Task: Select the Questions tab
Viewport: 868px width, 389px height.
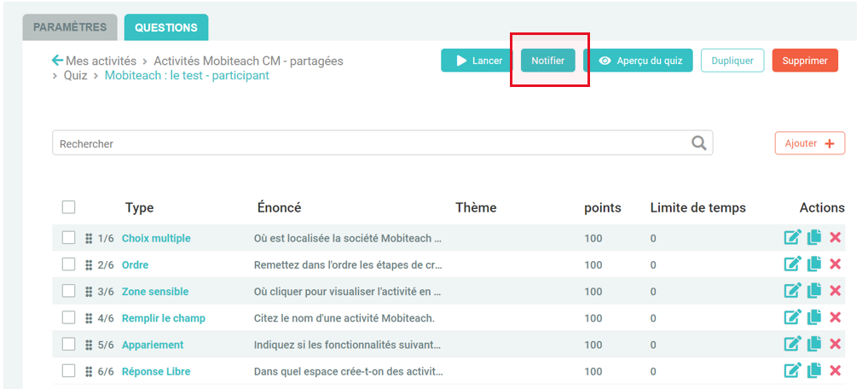Action: coord(166,27)
